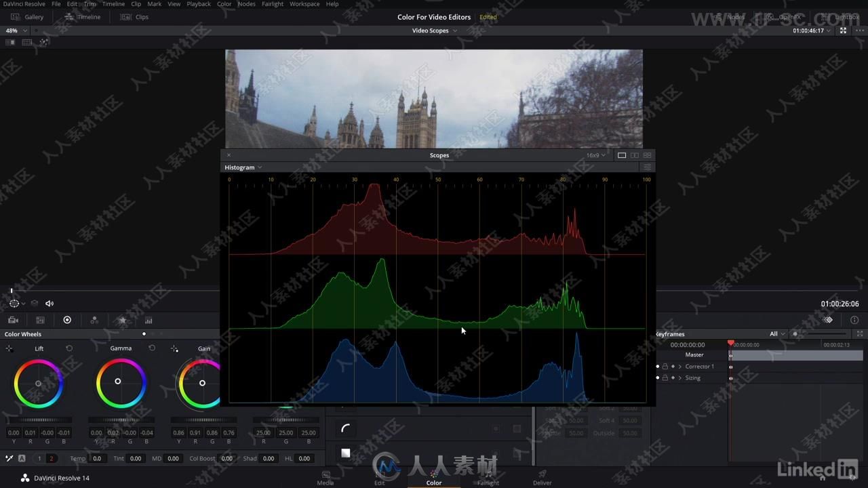868x488 pixels.
Task: Select first Color Wheels mode dot
Action: coord(144,334)
